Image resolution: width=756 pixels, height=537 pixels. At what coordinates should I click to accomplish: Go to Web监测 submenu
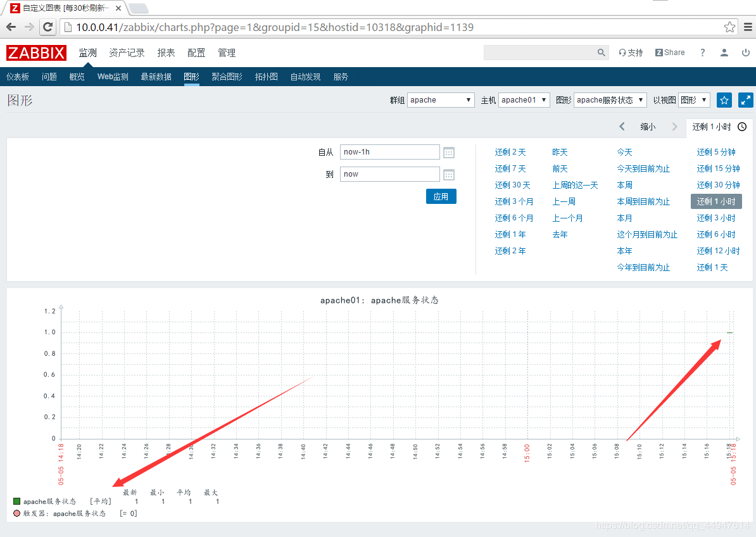[x=113, y=77]
